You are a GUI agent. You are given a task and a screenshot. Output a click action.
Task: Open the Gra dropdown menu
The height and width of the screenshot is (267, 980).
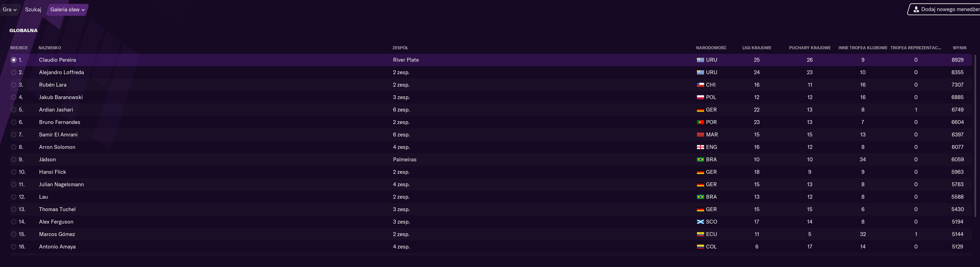(x=9, y=9)
